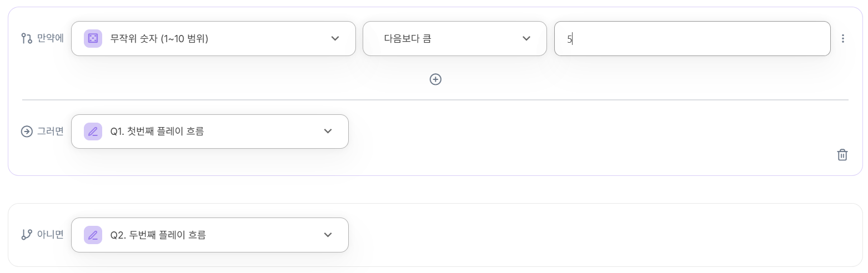Open the Q1. 첫번째 플레이 흐름 dropdown
Image resolution: width=868 pixels, height=273 pixels.
click(209, 132)
